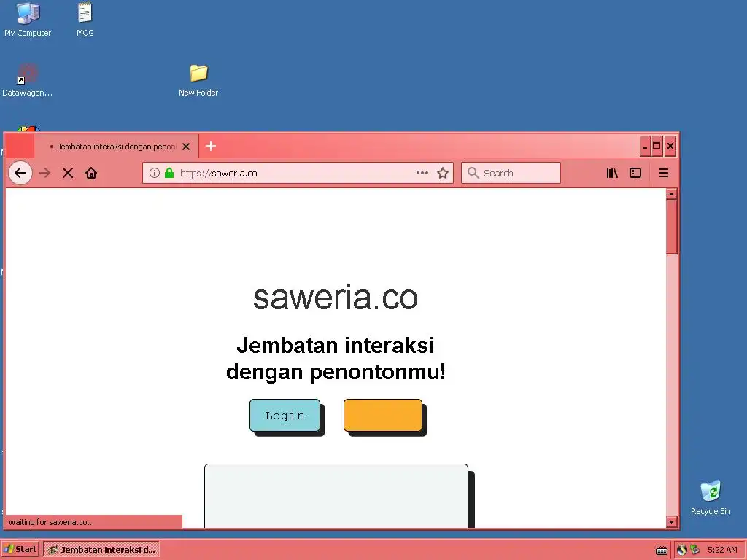The image size is (747, 560).
Task: Click the first tray icon beside the keyboard icon
Action: [682, 550]
